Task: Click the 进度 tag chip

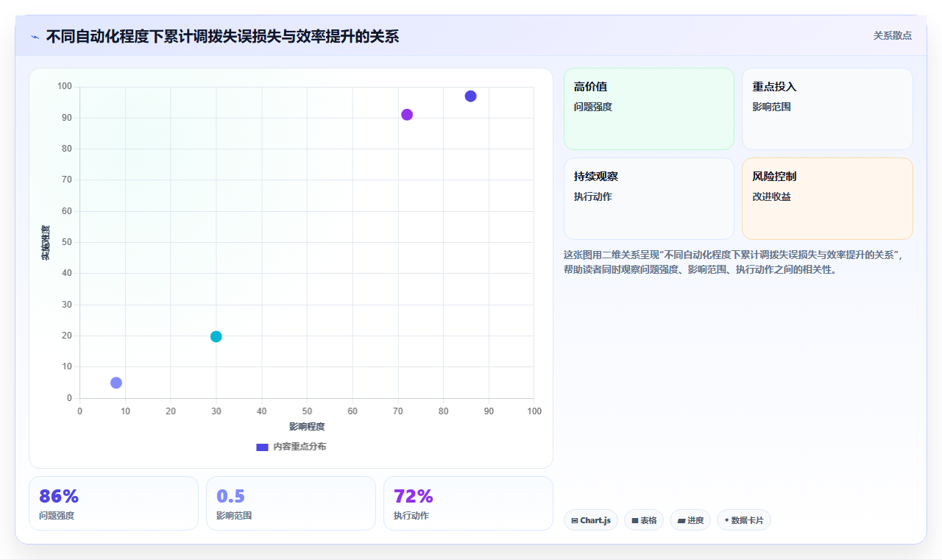Action: click(690, 520)
